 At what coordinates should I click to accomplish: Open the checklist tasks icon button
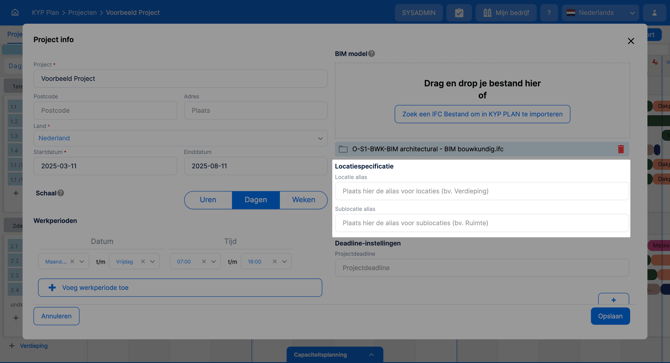(459, 13)
